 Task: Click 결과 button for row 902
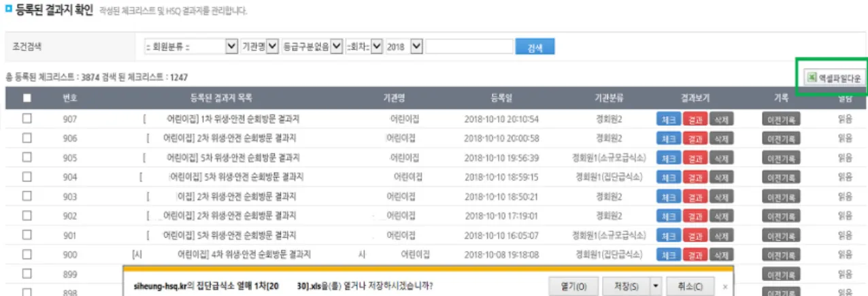(x=694, y=216)
